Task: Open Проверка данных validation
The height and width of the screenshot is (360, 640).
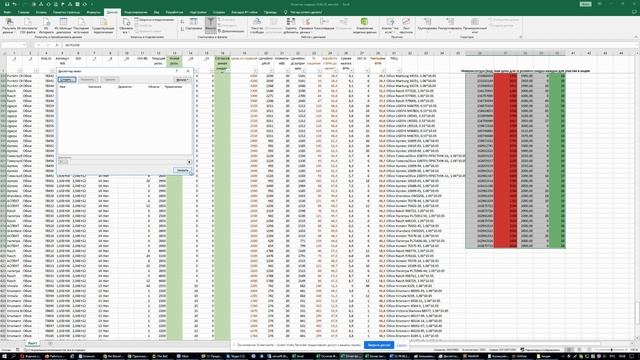Action: pos(306,26)
